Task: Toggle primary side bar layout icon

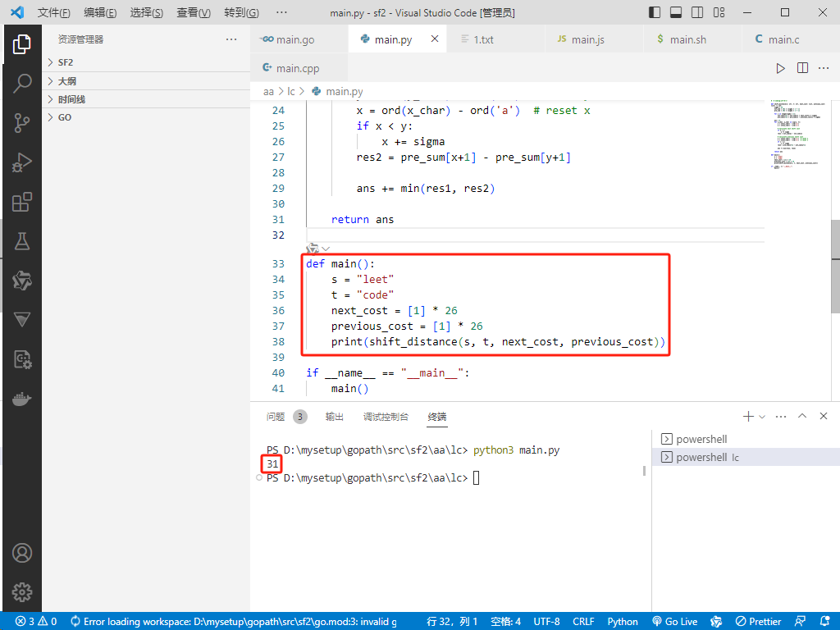Action: [655, 12]
